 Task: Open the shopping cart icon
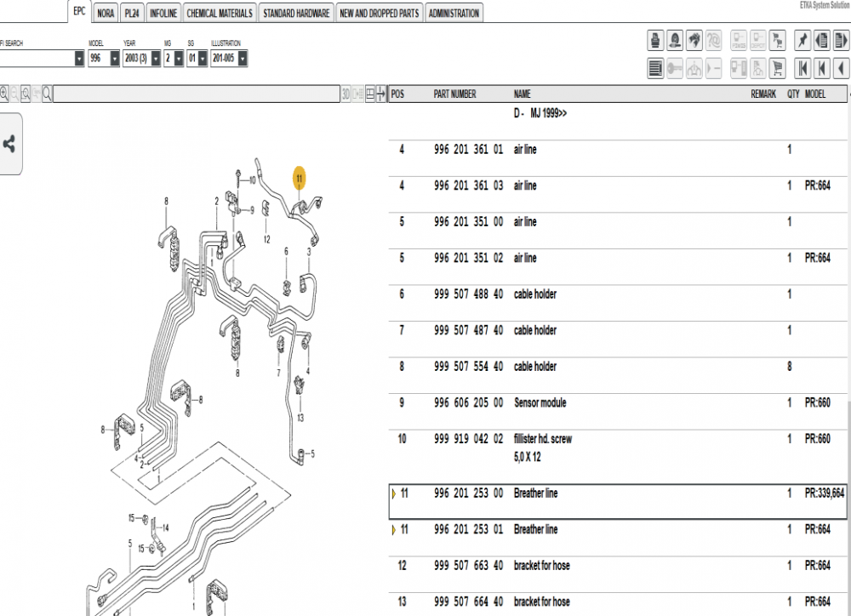[x=778, y=68]
